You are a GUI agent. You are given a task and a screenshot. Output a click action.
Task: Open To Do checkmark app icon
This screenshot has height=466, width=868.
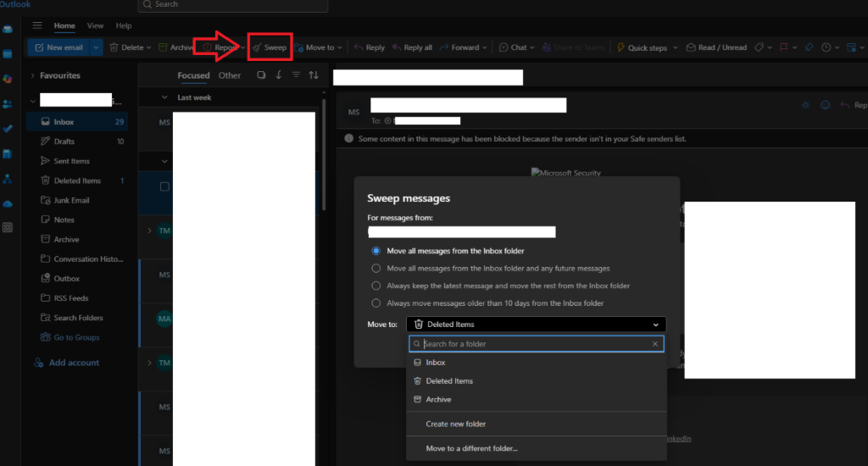[8, 129]
